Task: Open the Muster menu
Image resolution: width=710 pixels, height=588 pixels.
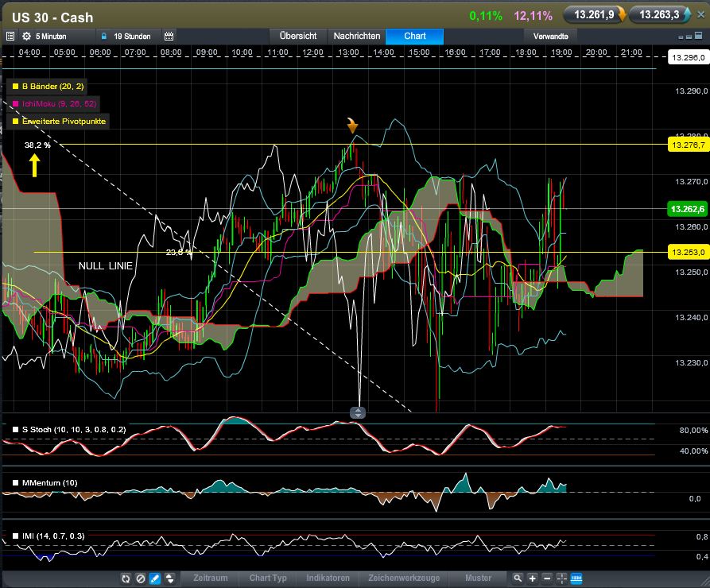Action: 478,578
